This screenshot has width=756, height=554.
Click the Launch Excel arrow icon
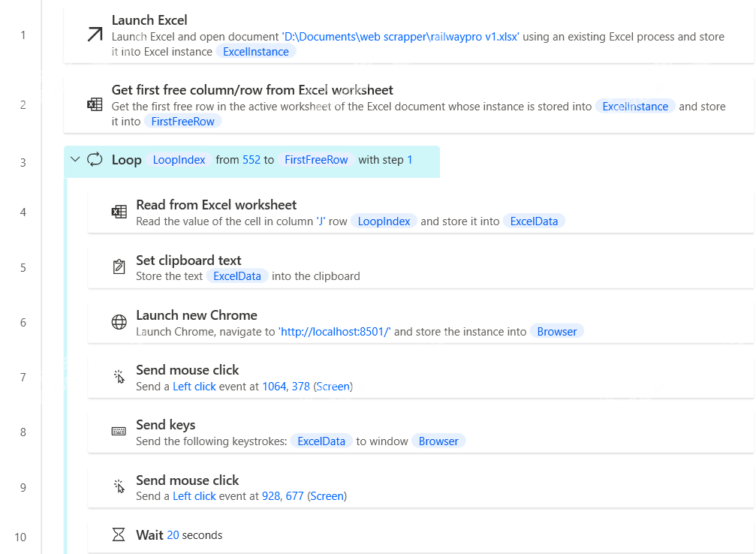pos(95,35)
